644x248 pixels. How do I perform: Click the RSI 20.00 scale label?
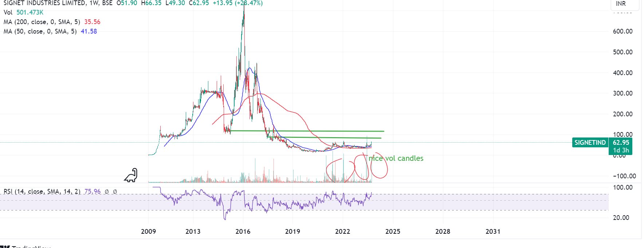click(x=621, y=218)
